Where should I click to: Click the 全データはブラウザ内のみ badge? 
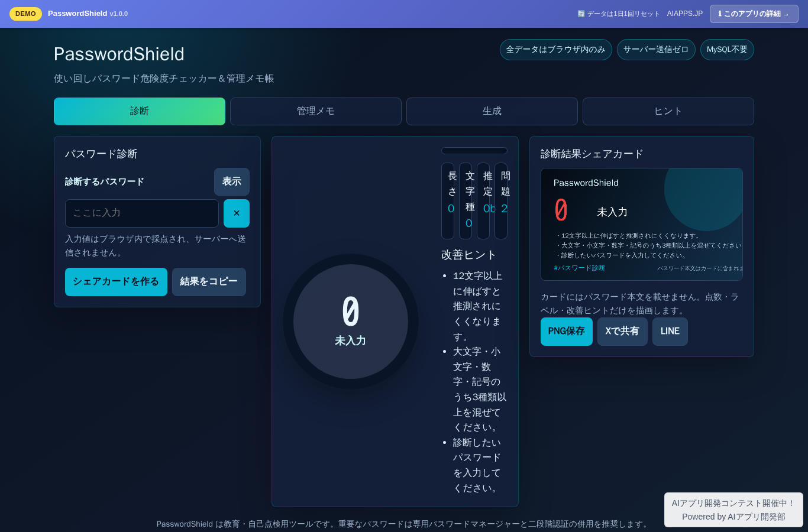coord(556,50)
